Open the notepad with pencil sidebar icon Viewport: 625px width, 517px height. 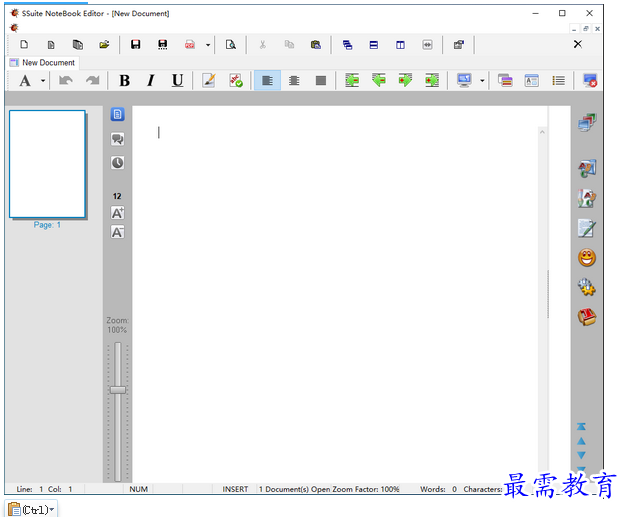587,228
